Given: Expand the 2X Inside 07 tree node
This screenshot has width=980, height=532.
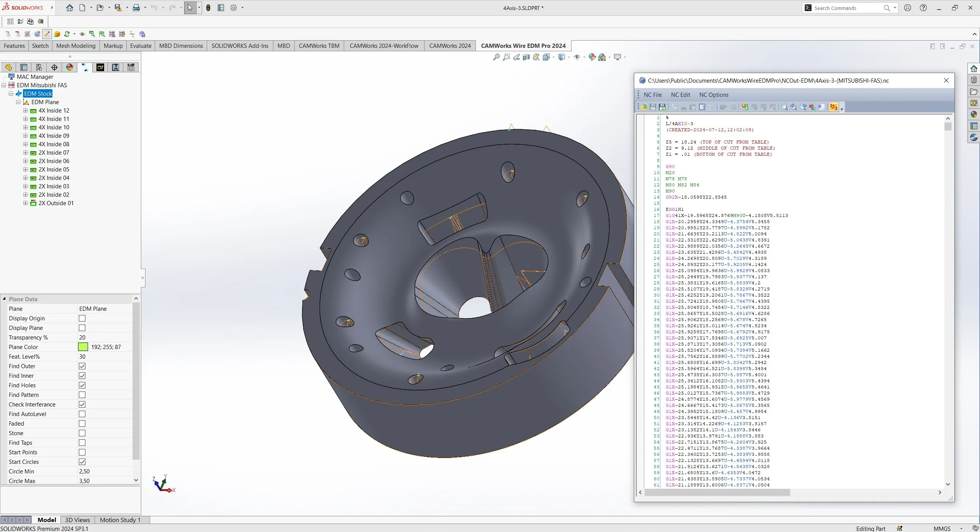Looking at the screenshot, I should pyautogui.click(x=25, y=153).
